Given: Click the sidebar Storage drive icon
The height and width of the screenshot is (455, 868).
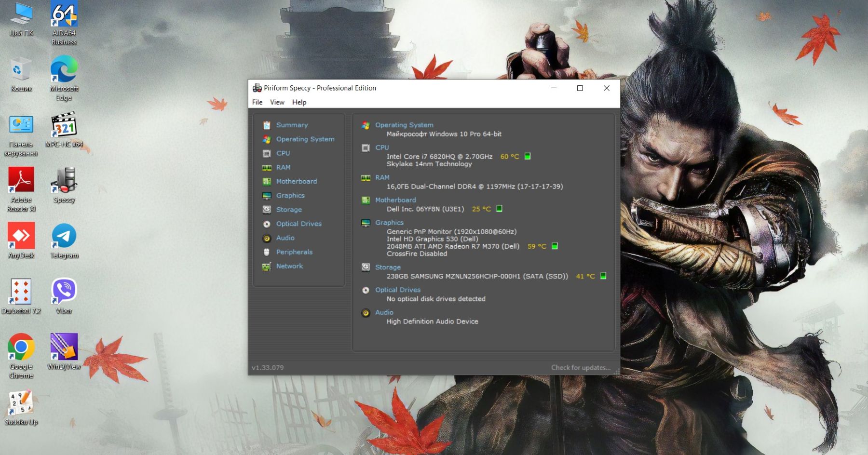Looking at the screenshot, I should [267, 210].
